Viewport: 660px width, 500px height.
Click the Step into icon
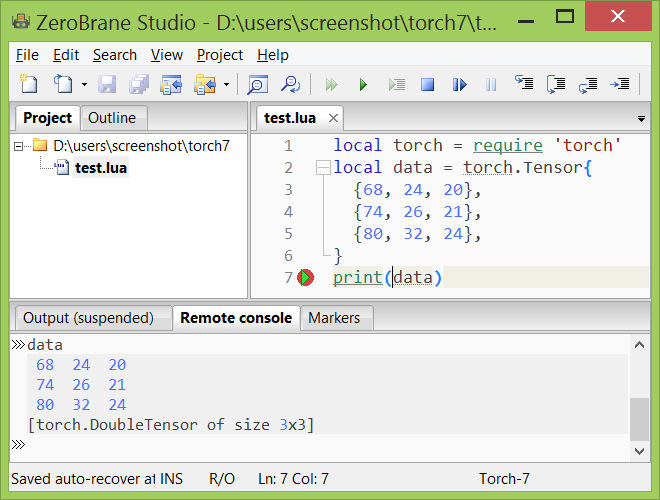click(x=524, y=83)
